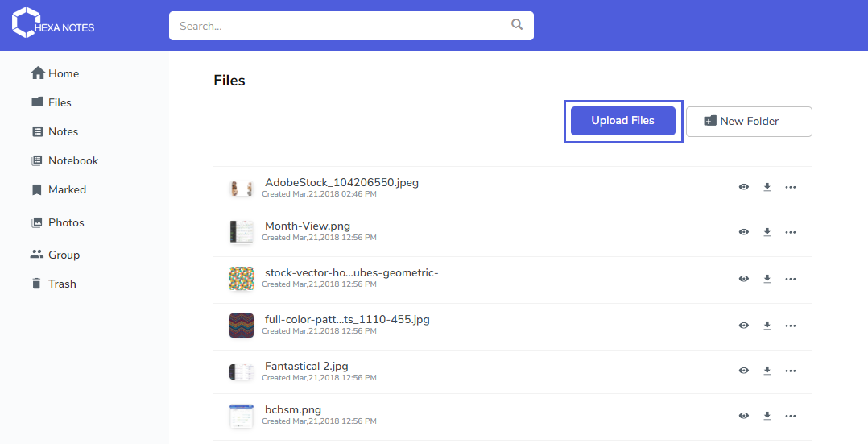The height and width of the screenshot is (444, 868).
Task: Download the bcbsm.png file
Action: [767, 416]
